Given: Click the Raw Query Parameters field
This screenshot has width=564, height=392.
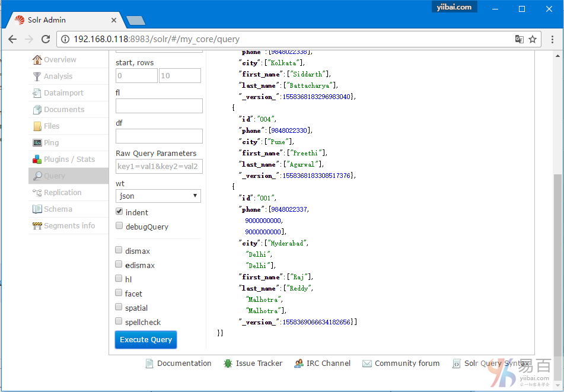Looking at the screenshot, I should 159,167.
